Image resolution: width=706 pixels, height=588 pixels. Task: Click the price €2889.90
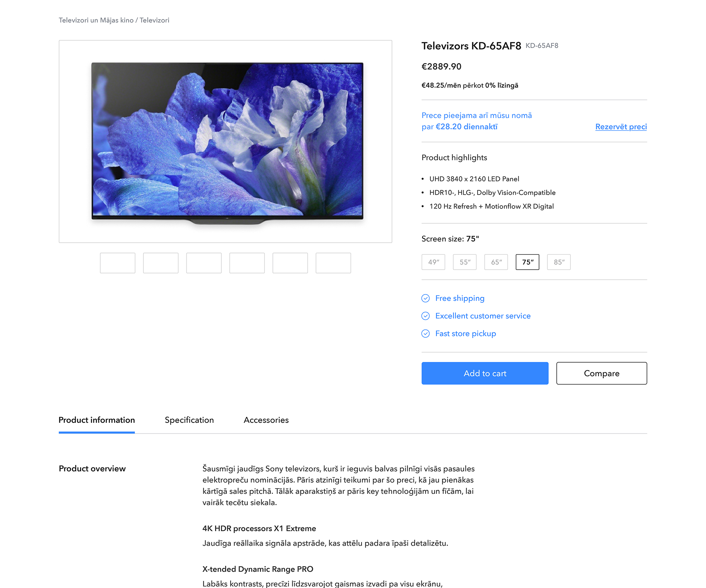coord(441,66)
